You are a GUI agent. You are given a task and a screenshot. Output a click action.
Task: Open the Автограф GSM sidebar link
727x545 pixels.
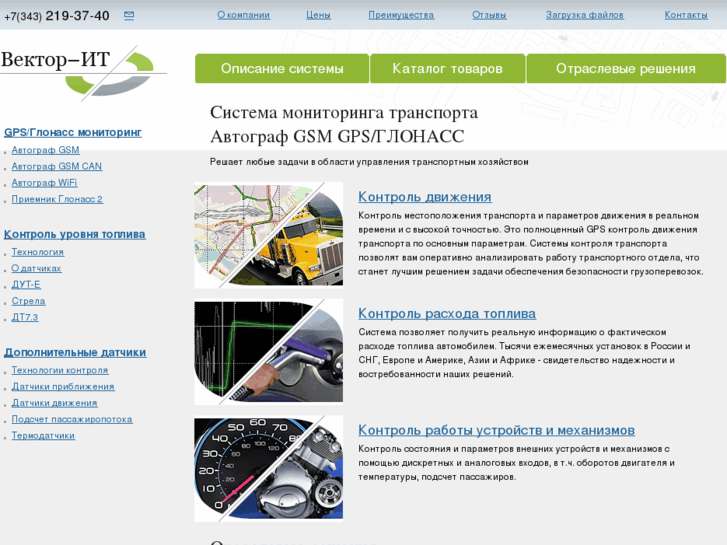[x=45, y=150]
